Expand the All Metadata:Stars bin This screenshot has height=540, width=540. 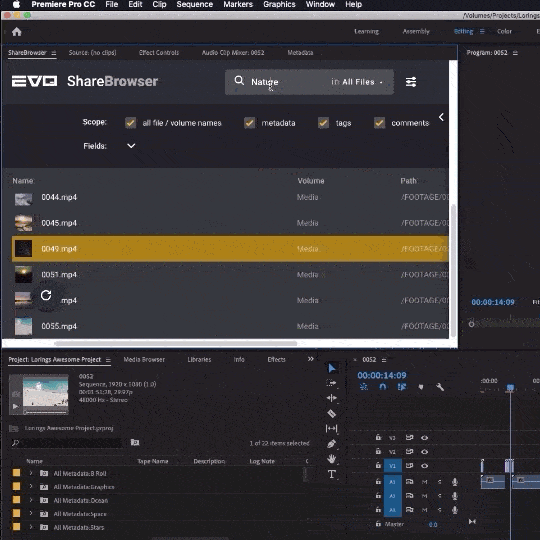(x=31, y=527)
